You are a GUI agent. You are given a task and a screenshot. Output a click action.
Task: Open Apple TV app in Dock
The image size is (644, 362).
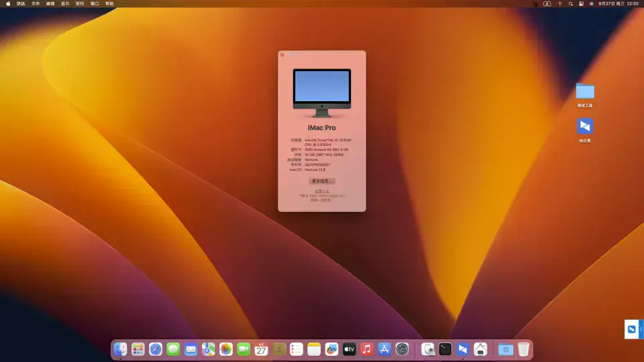click(x=349, y=349)
